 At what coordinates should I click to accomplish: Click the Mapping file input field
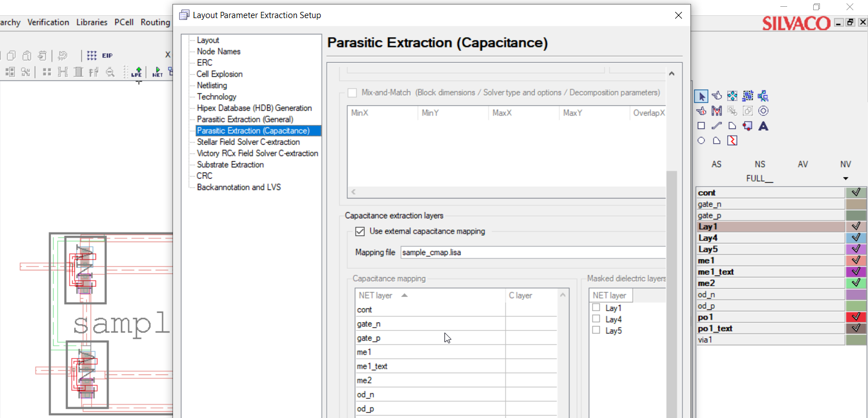click(x=533, y=252)
